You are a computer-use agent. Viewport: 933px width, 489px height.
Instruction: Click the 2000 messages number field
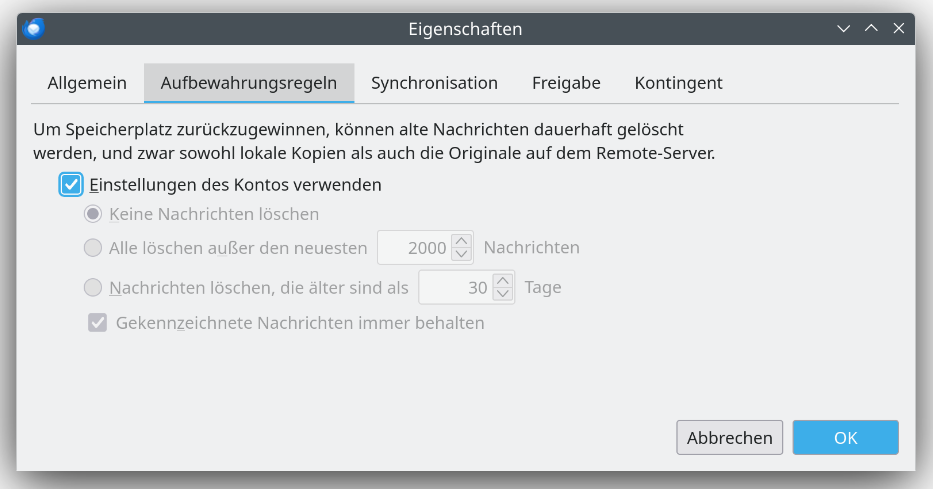pyautogui.click(x=415, y=248)
